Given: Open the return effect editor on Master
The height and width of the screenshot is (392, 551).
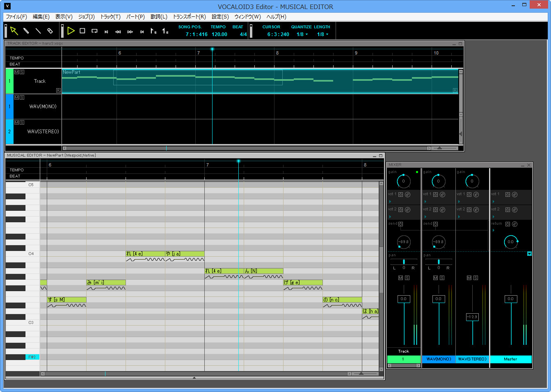Looking at the screenshot, I should (514, 224).
